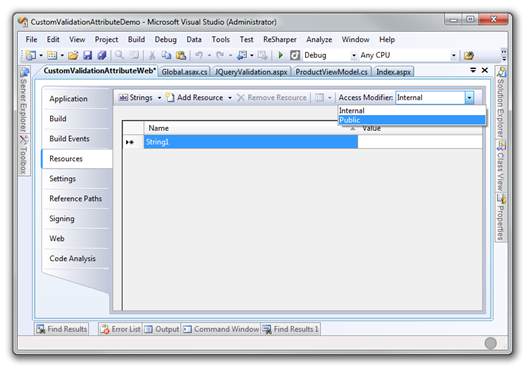Click the Copy icon in toolbar
The image size is (528, 370).
point(166,55)
